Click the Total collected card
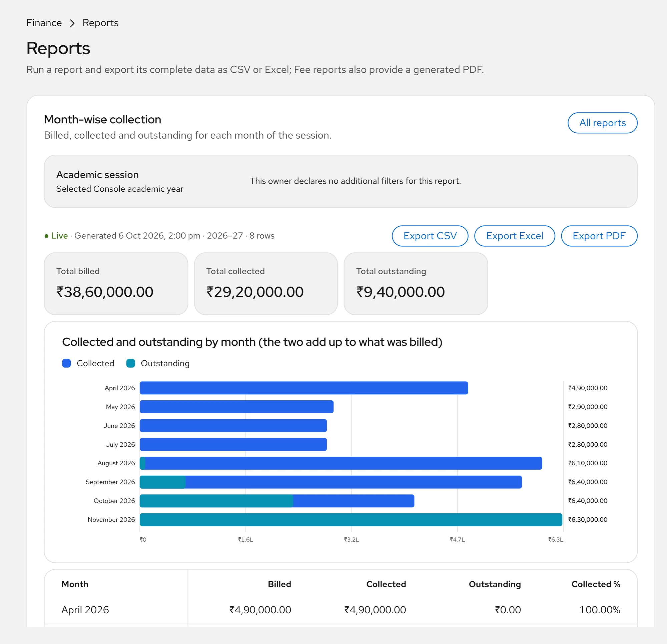Viewport: 667px width, 644px height. [x=266, y=284]
